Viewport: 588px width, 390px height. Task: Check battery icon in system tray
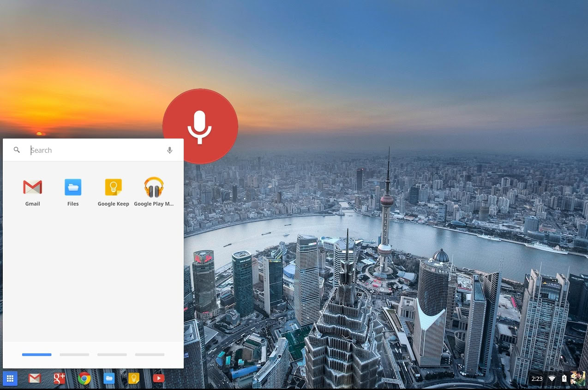point(564,378)
